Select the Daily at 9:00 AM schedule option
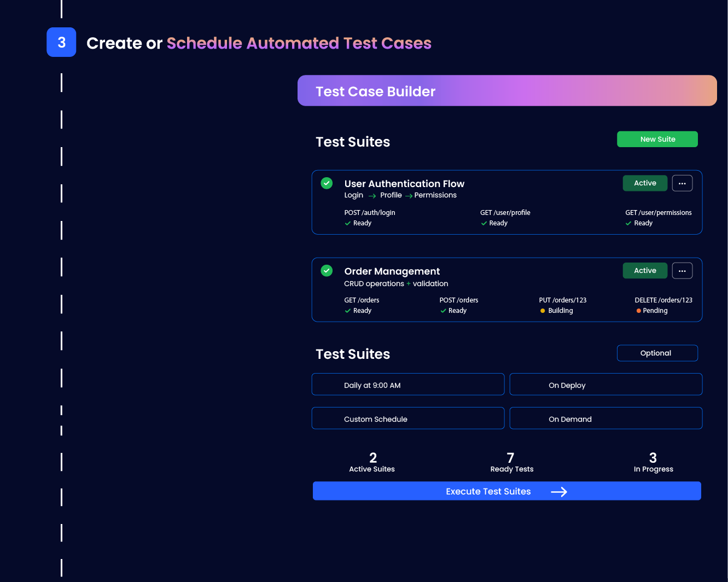 click(408, 385)
